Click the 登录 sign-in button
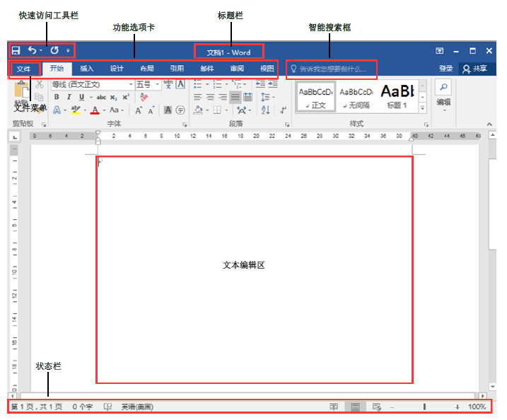Viewport: 507px width, 420px height. pyautogui.click(x=445, y=69)
